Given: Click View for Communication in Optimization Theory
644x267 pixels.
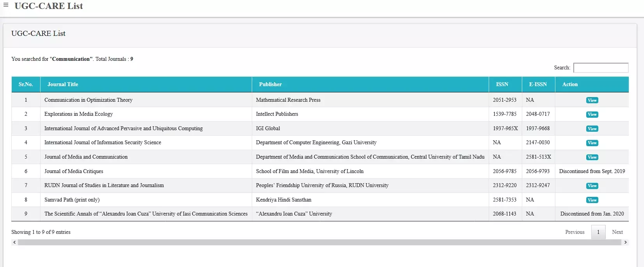Looking at the screenshot, I should (x=592, y=100).
